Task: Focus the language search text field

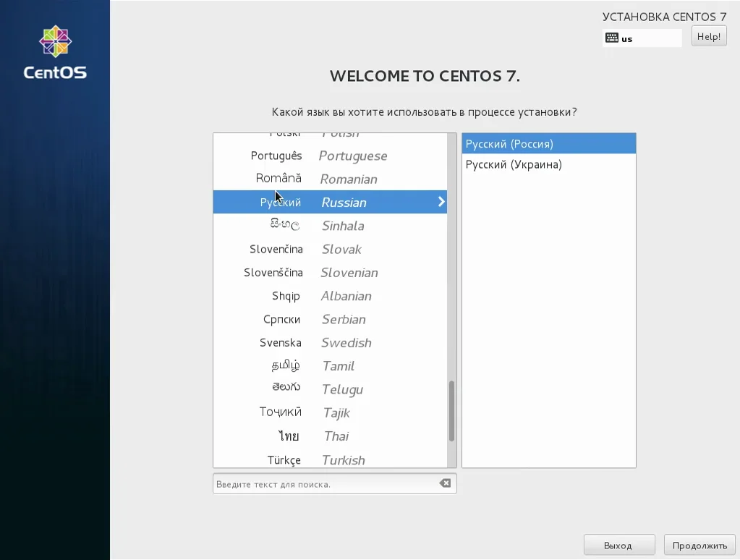Action: coord(326,483)
